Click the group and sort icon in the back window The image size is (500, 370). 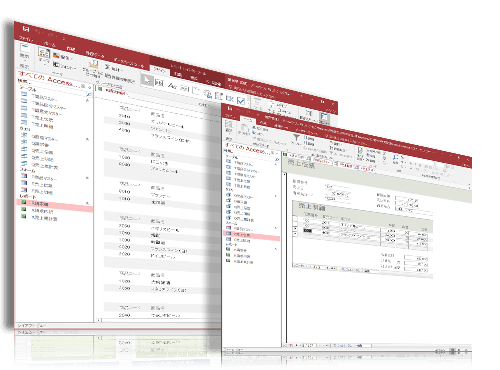pos(93,64)
